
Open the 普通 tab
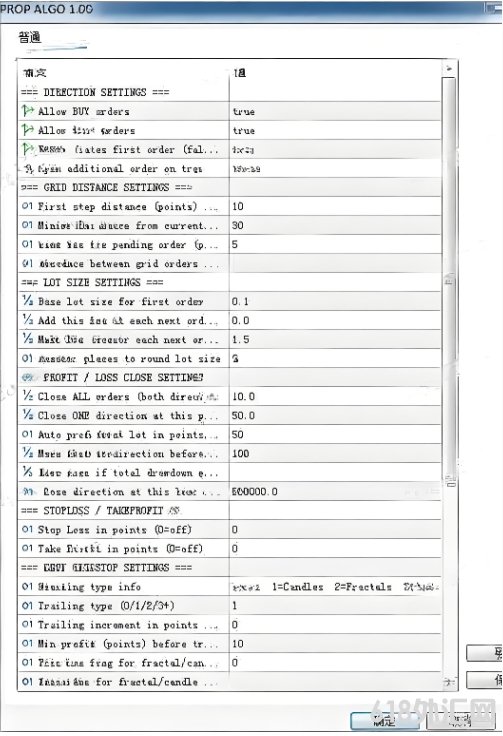coord(30,37)
